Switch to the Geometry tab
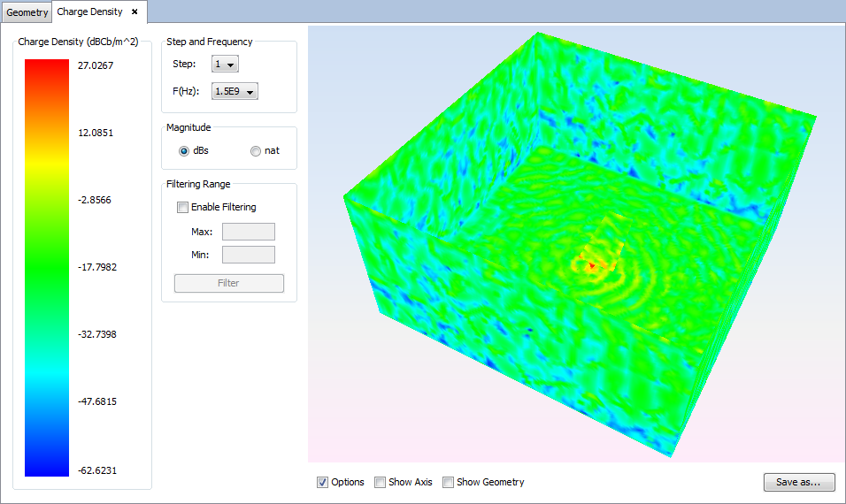 pos(27,12)
